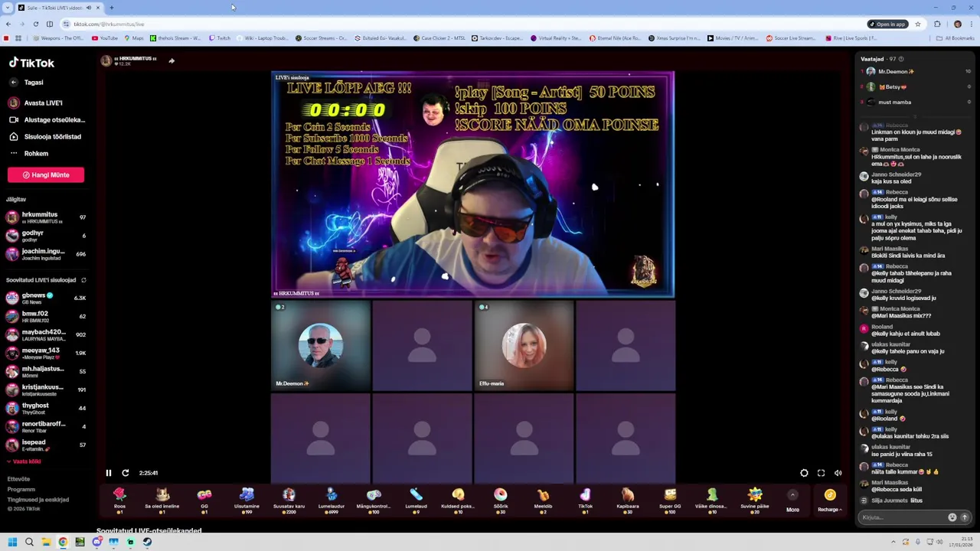Send the GG gift

[x=204, y=500]
